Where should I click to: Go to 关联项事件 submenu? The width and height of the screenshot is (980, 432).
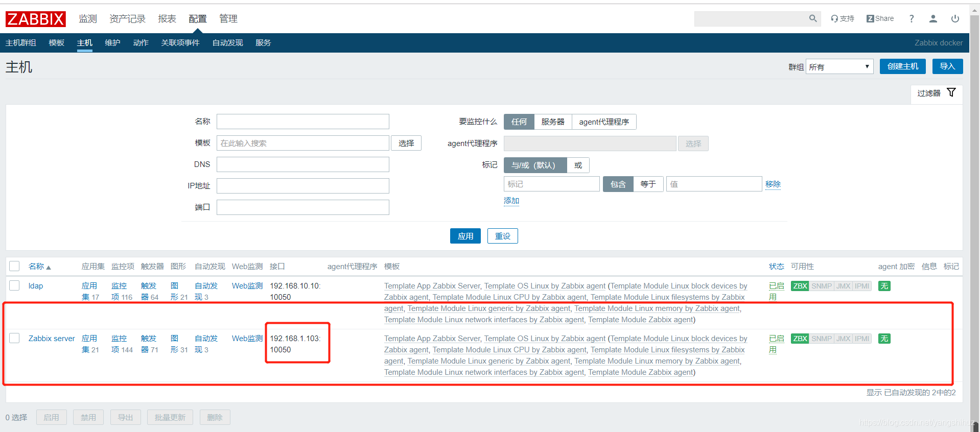pos(180,43)
